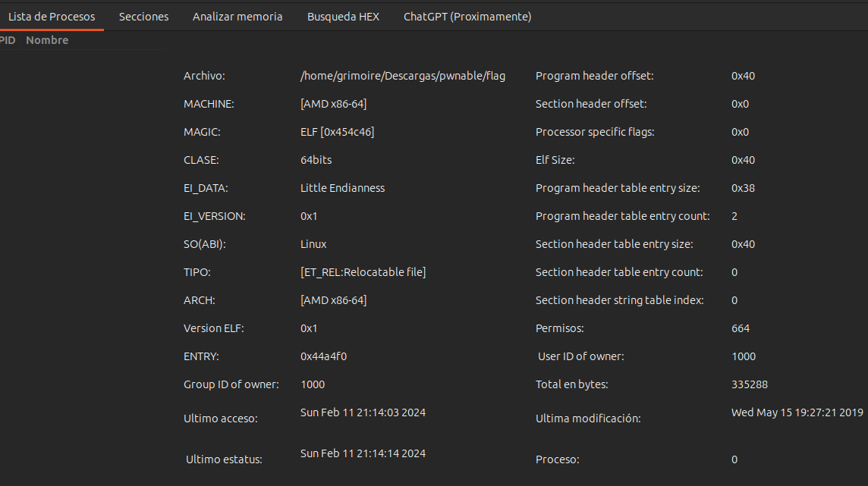Click the Little Endianness value
This screenshot has height=486, width=868.
coord(342,188)
